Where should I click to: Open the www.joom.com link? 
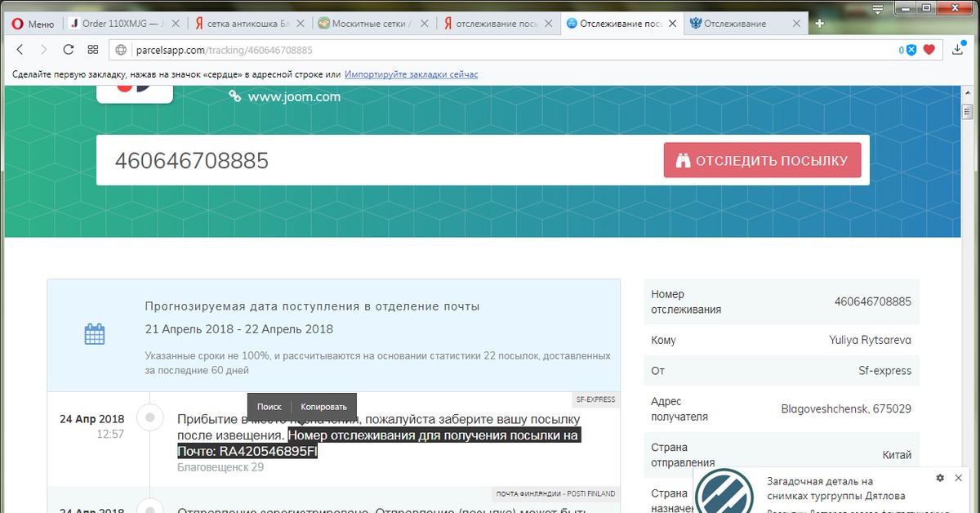[x=294, y=96]
